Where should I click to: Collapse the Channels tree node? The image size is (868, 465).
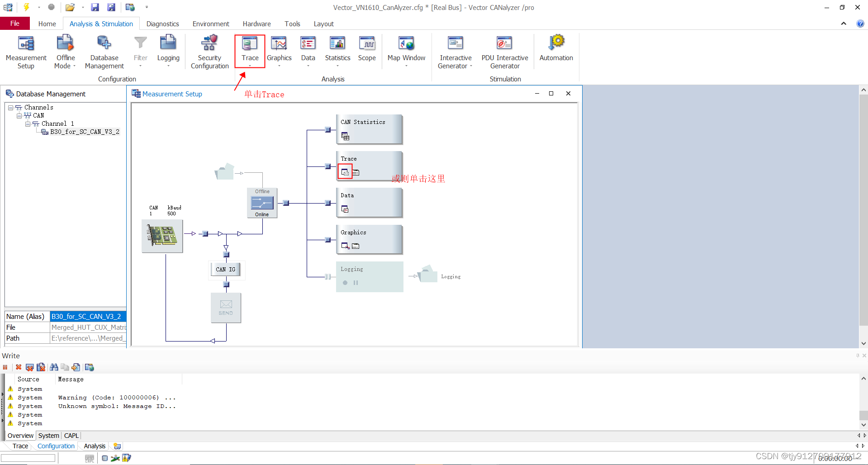point(10,108)
